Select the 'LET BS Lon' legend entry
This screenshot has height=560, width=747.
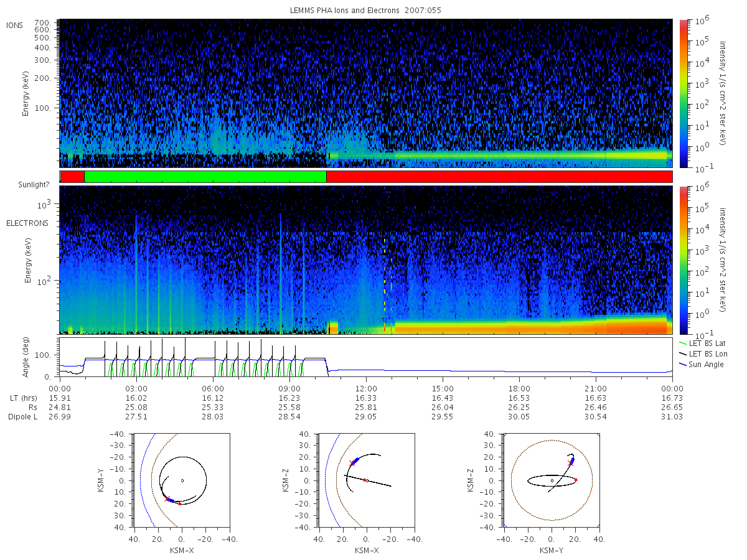[x=703, y=353]
